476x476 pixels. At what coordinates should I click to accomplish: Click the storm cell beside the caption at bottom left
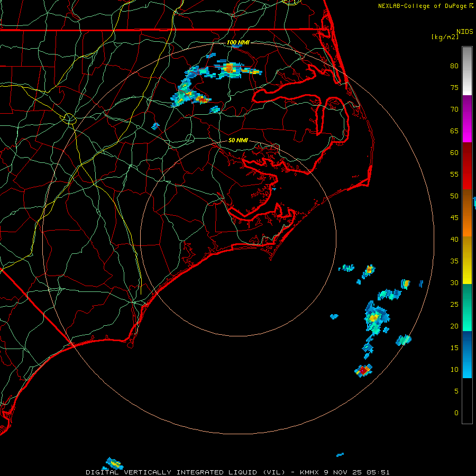tap(114, 463)
